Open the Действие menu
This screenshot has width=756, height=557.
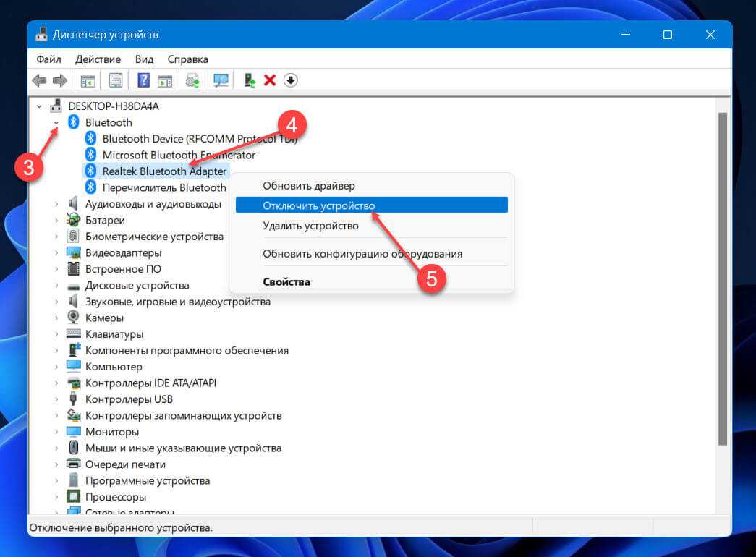point(98,59)
